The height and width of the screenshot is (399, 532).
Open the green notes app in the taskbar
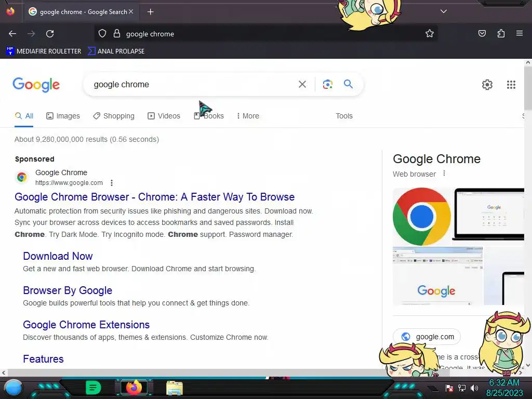(93, 388)
